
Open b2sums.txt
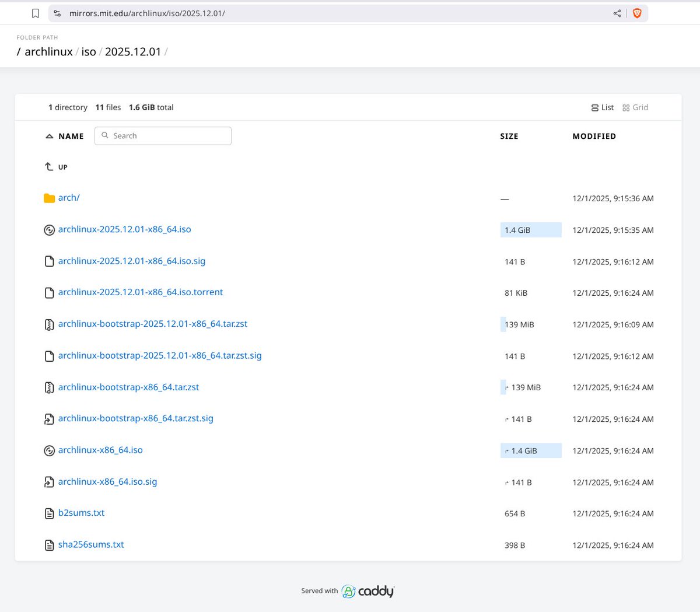click(81, 513)
